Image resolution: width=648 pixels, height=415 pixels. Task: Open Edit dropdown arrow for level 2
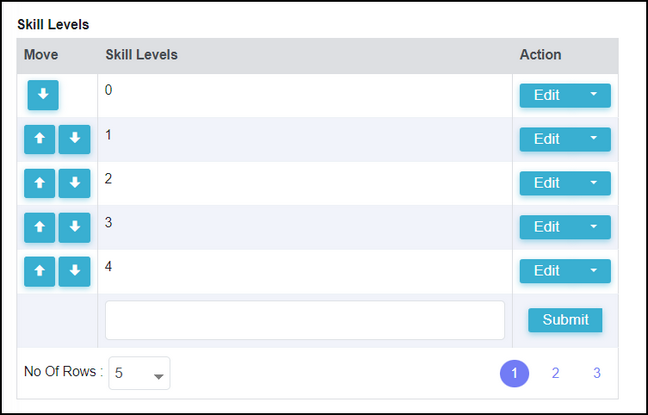click(593, 183)
